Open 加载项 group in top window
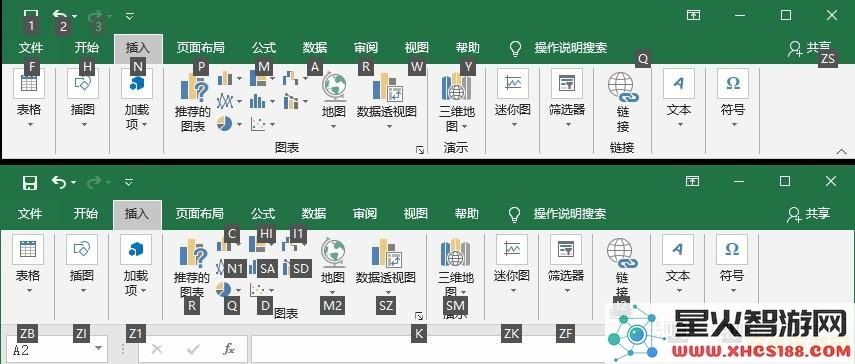Screen dimensions: 855x364 [x=136, y=101]
